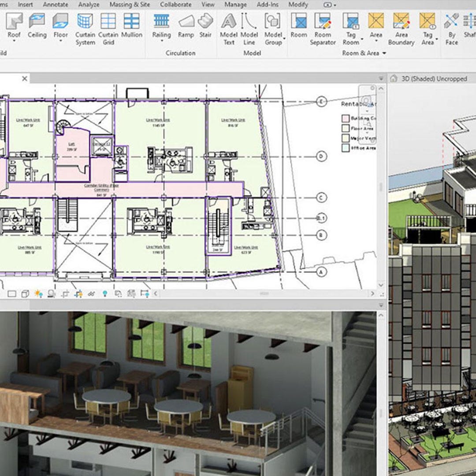
Task: Switch to the Massing & Site tab
Action: [130, 4]
